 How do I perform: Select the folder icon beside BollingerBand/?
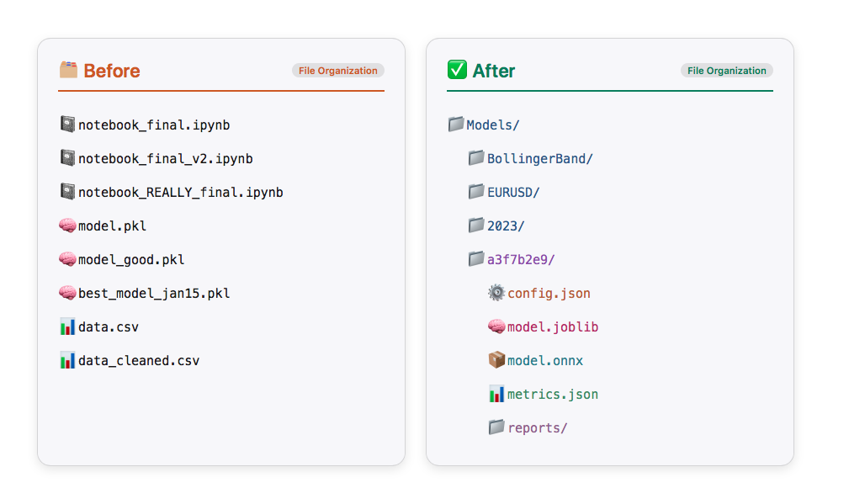point(475,157)
